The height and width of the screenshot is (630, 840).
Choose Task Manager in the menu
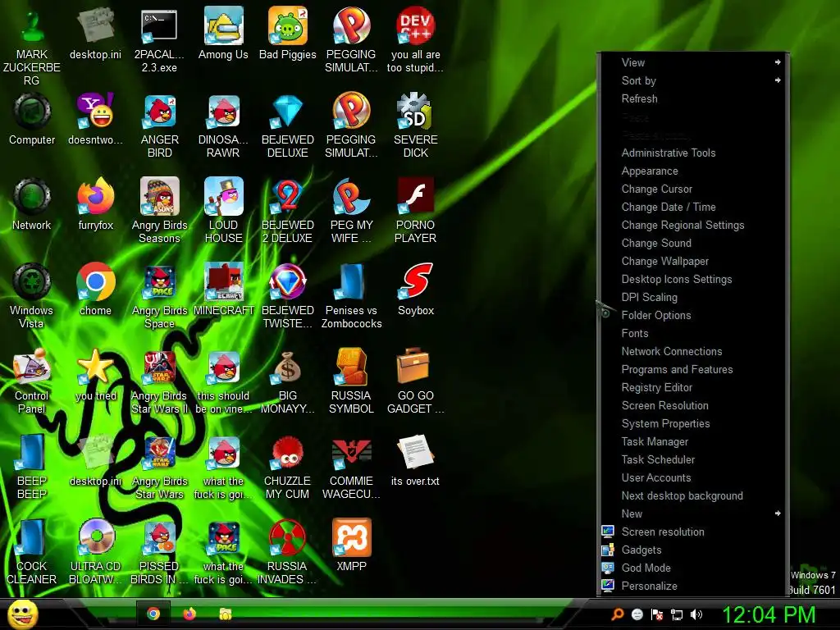692,441
